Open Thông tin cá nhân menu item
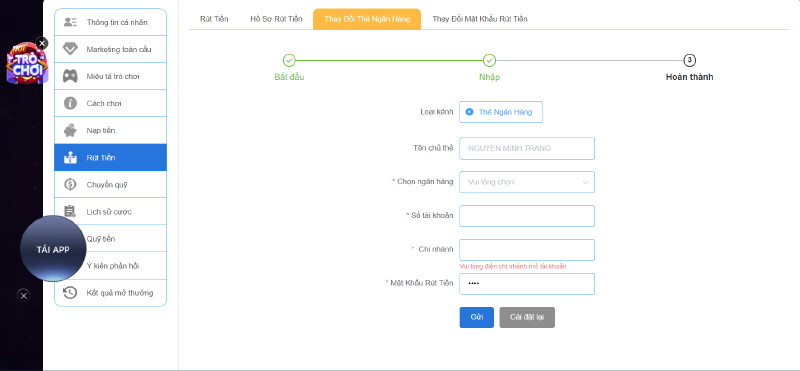Image resolution: width=800 pixels, height=371 pixels. (x=111, y=22)
